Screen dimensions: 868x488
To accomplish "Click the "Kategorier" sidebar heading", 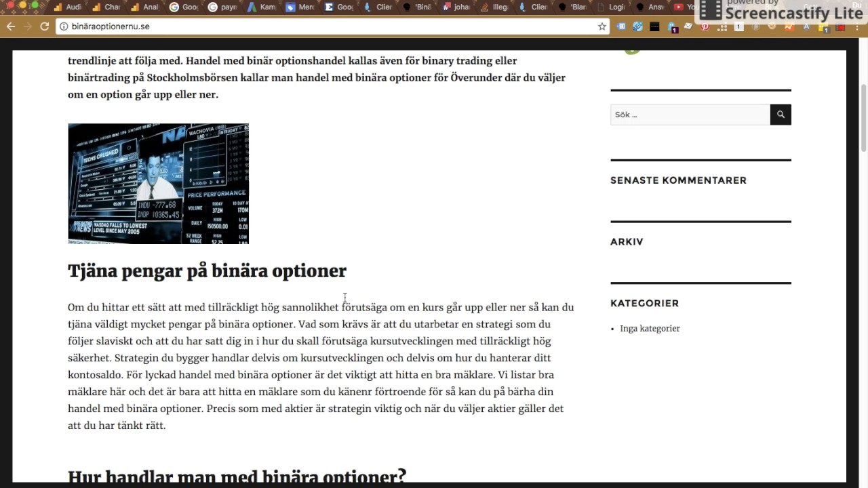I will click(644, 303).
